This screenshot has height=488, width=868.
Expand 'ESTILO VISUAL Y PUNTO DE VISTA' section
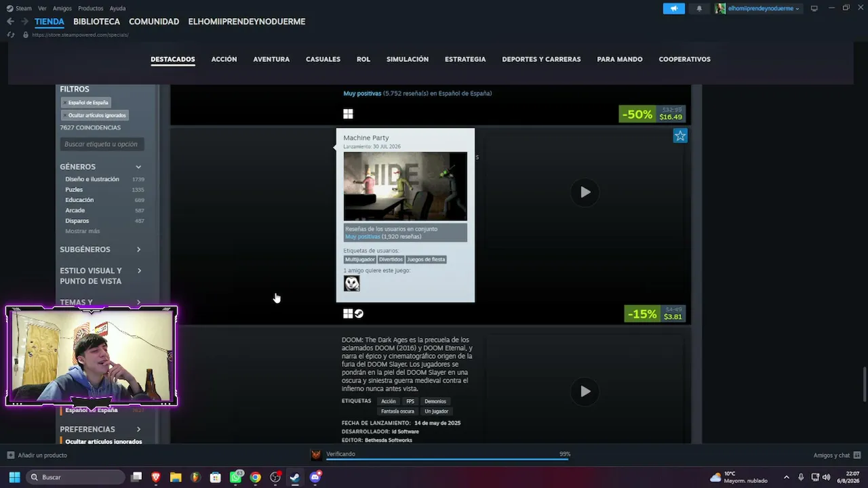138,271
